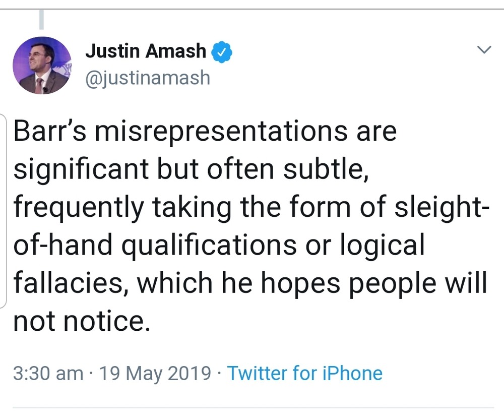Click "not notice." on the final line

[82, 321]
